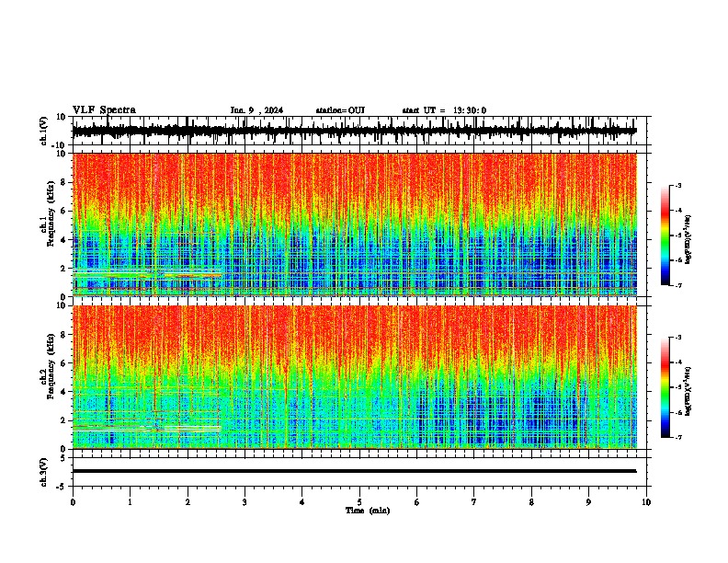Click the start UT "13:30: 0" text
728x563 pixels.
coord(470,110)
